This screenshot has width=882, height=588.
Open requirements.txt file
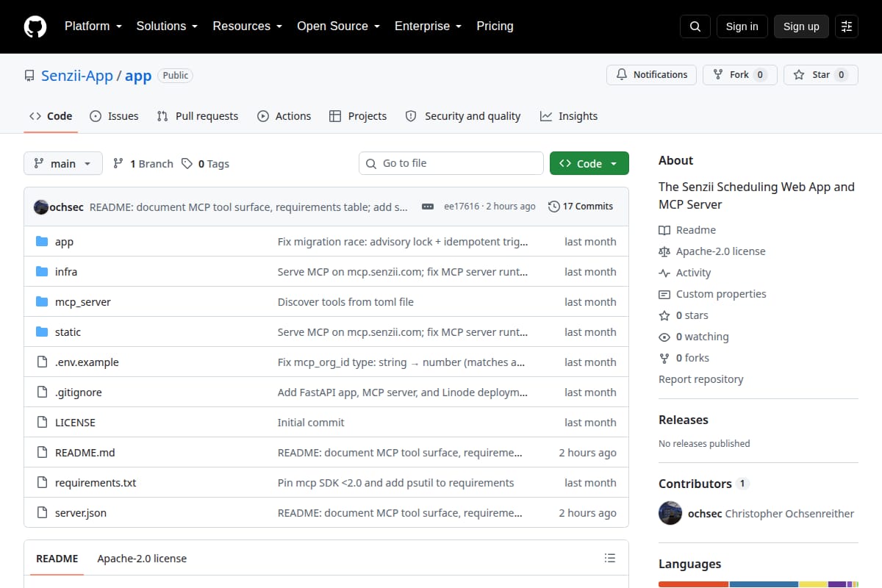[96, 483]
